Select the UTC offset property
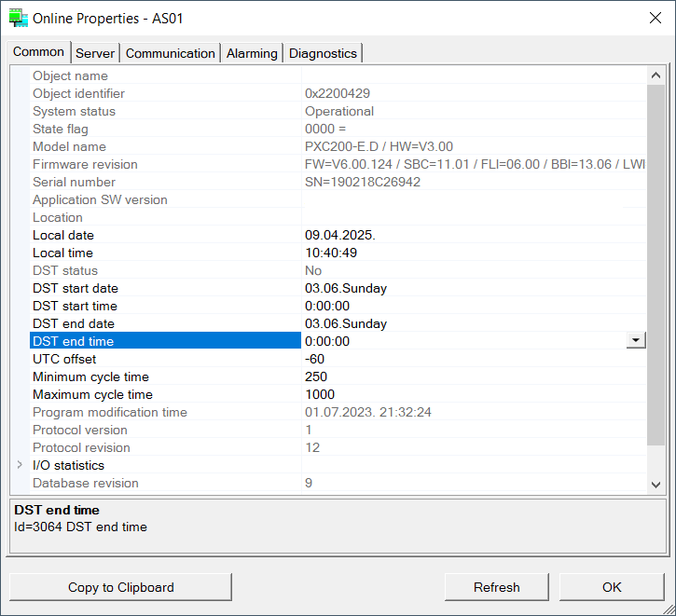Screen dimensions: 676x616 [338, 359]
